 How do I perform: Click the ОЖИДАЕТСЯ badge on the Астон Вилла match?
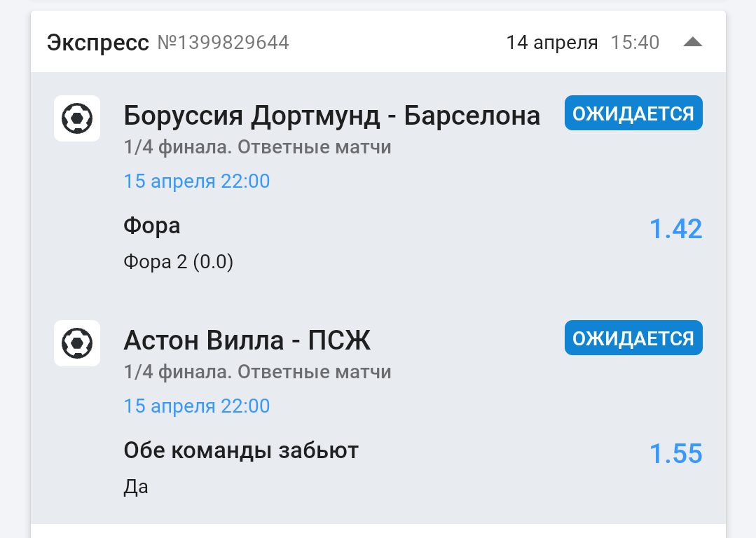[x=633, y=338]
